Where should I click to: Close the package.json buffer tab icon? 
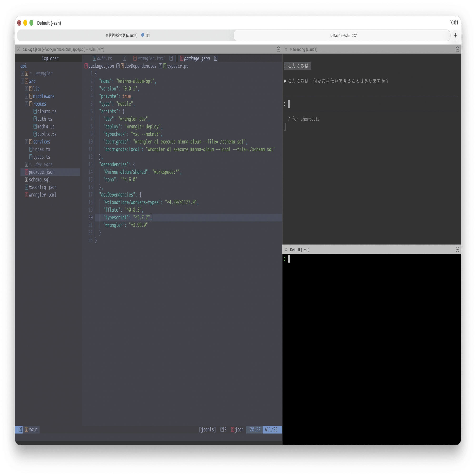216,58
